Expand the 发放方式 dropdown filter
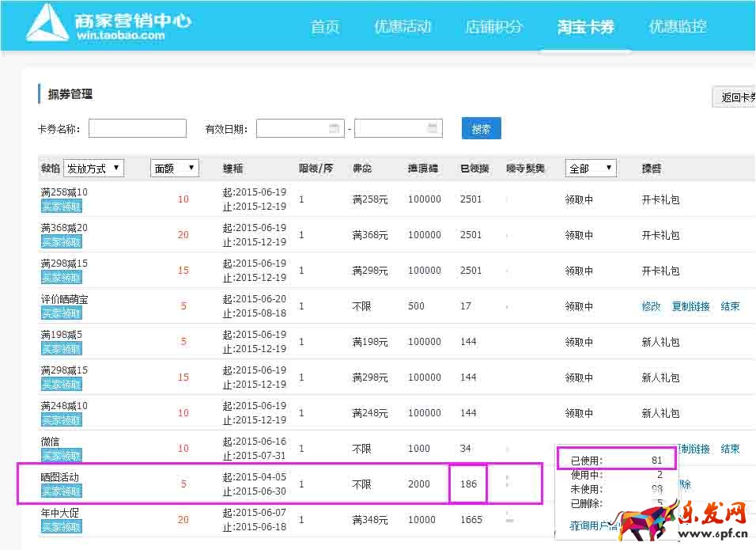Screen dimensions: 756x550 coord(93,168)
